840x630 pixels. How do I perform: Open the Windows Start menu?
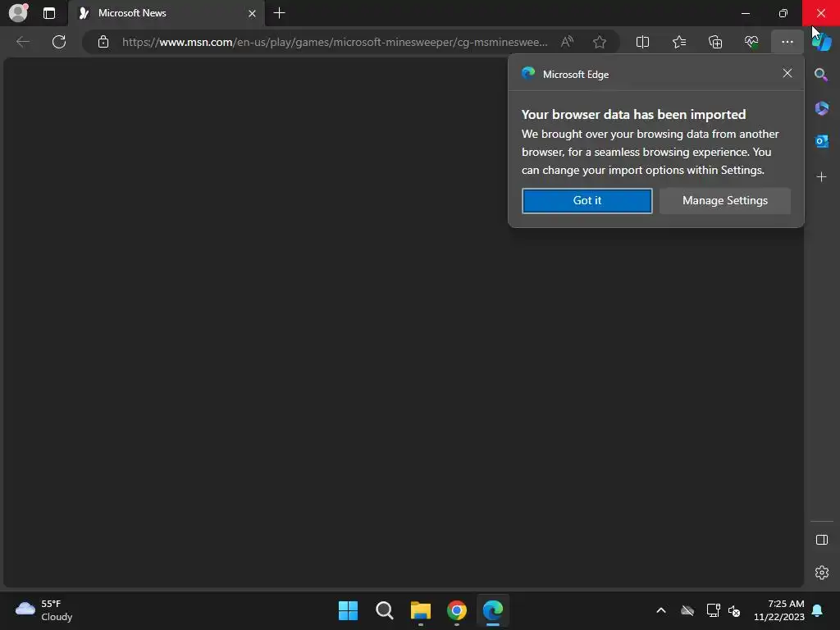pyautogui.click(x=348, y=610)
